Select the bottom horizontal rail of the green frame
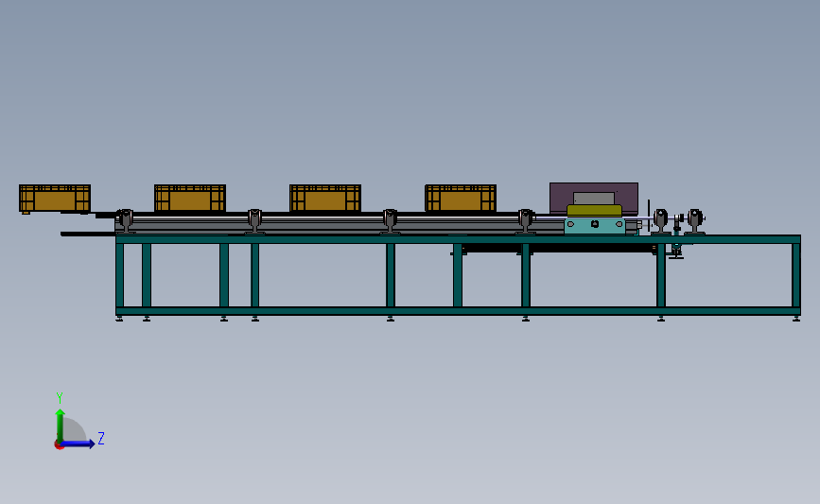This screenshot has height=504, width=820. point(458,311)
